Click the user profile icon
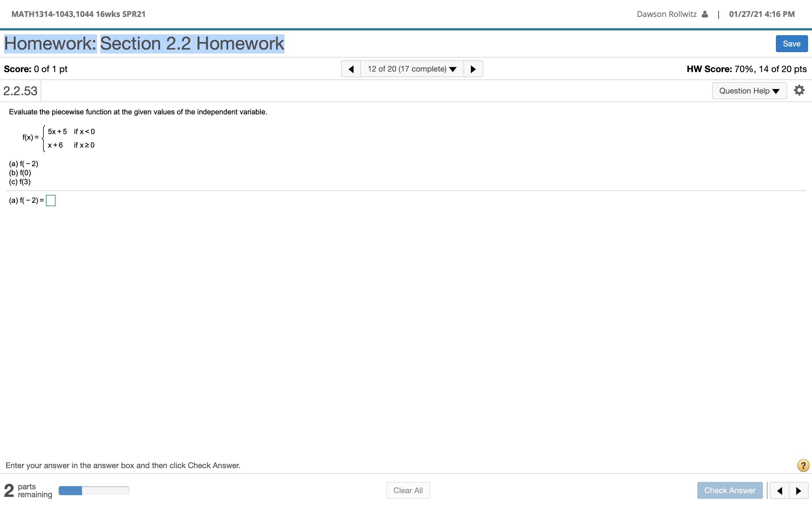Screen dimensions: 812x507 point(705,14)
